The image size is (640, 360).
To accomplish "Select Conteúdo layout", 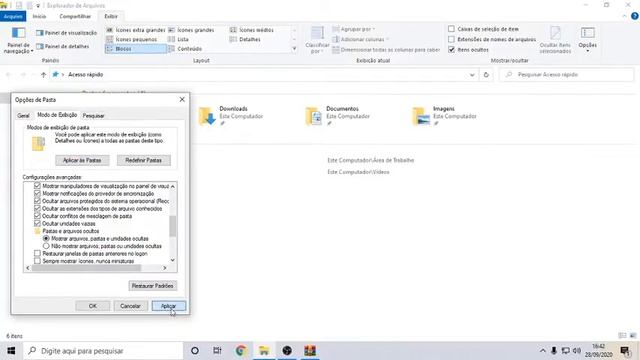I will tap(185, 49).
